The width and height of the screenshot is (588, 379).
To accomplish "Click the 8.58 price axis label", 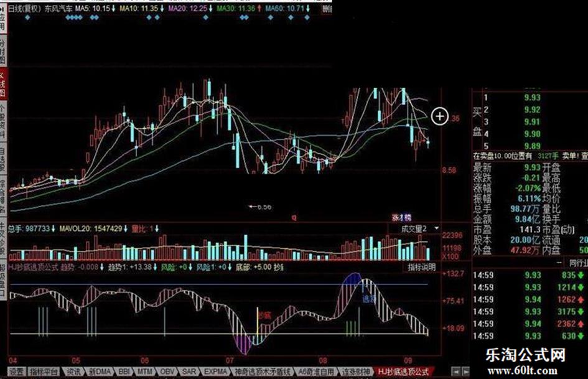I will coord(449,170).
